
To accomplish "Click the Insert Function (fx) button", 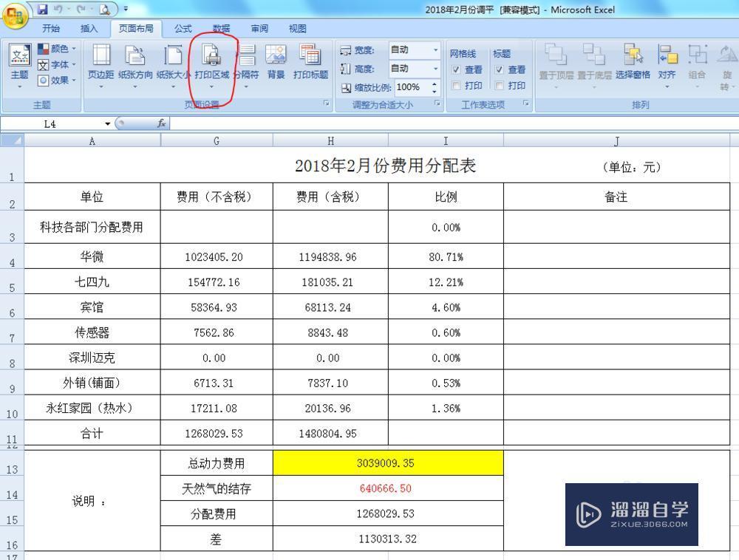I will tap(162, 123).
